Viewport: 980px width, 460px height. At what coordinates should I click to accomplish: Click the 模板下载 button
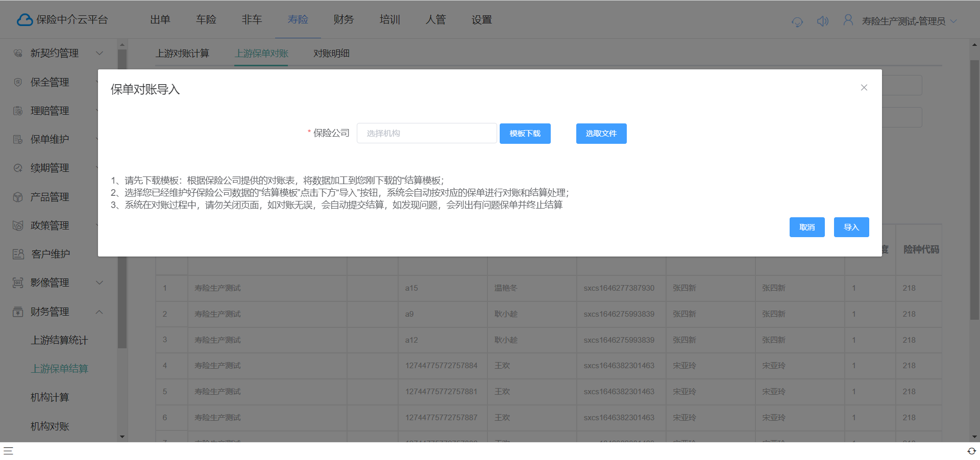(x=525, y=134)
